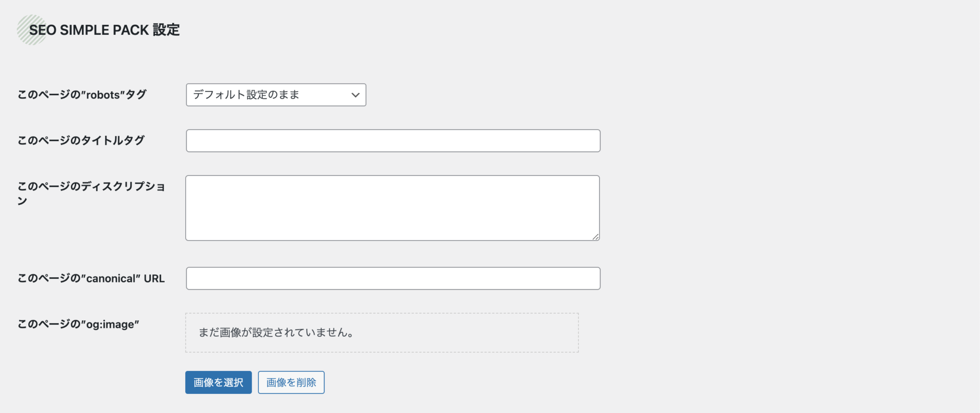Image resolution: width=980 pixels, height=413 pixels.
Task: Click the このページの"robots"タグ label
Action: (82, 95)
